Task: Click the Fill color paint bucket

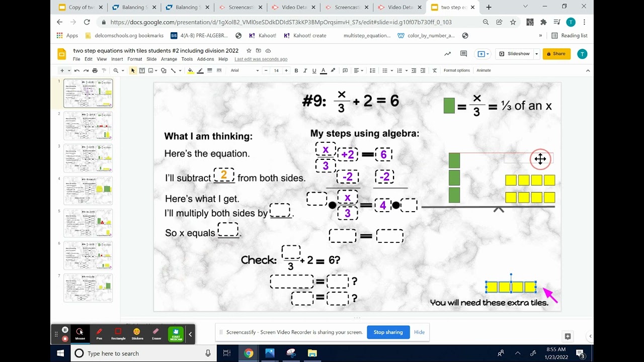Action: click(190, 70)
